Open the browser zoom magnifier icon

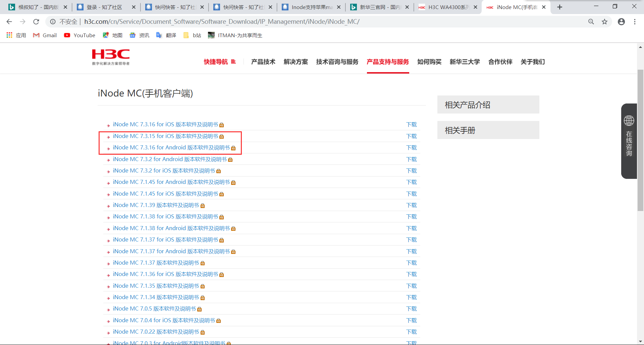pyautogui.click(x=591, y=22)
